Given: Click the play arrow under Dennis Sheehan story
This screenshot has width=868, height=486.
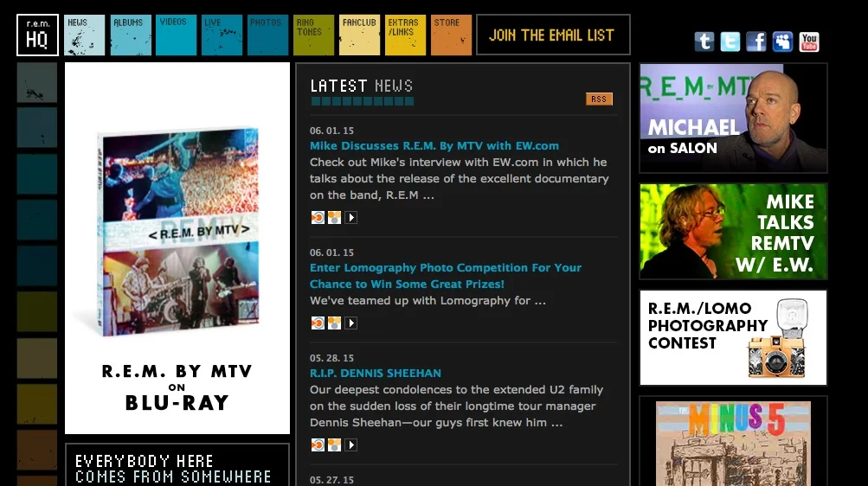Looking at the screenshot, I should (x=351, y=444).
